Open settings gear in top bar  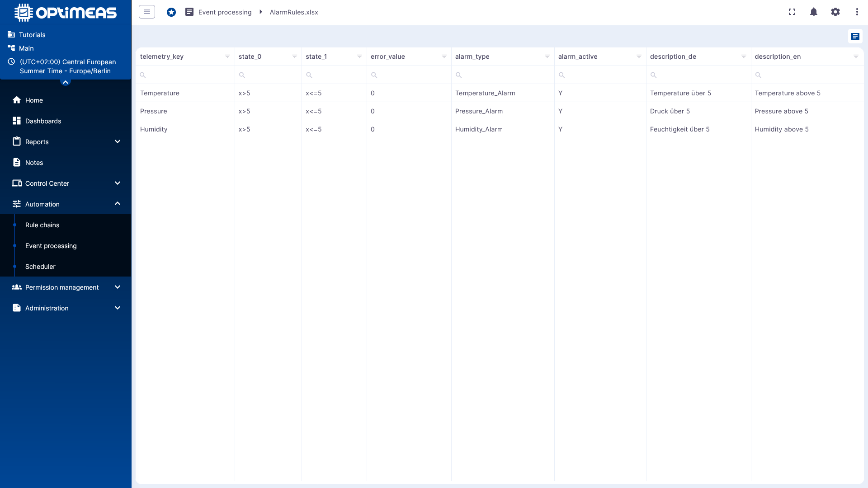(x=835, y=12)
